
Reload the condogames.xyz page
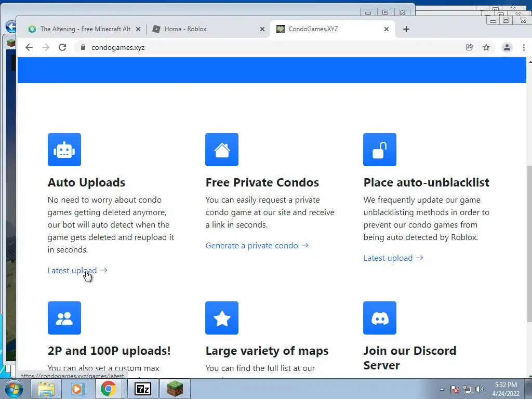[62, 47]
